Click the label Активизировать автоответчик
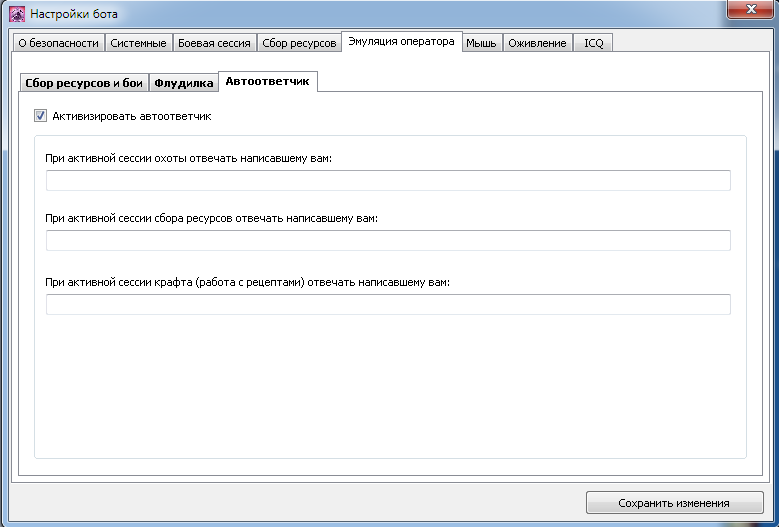The width and height of the screenshot is (779, 527). click(x=132, y=116)
